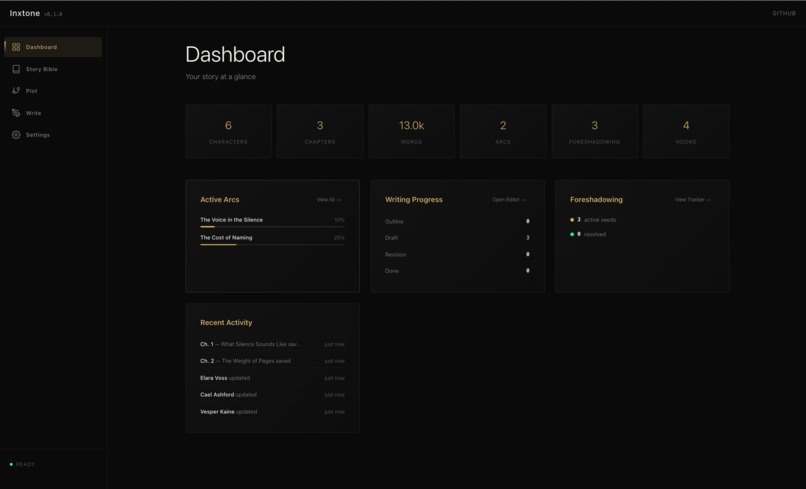Click the green resolved dot
Screen dimensions: 806x489
[572, 234]
